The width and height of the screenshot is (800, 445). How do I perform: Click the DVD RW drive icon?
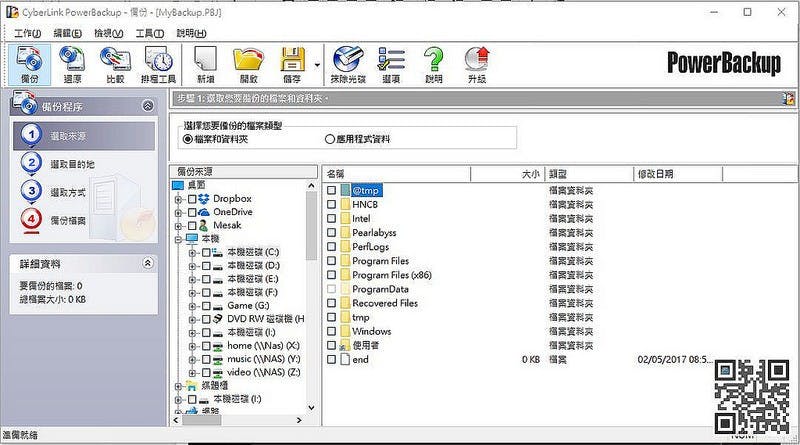(218, 318)
